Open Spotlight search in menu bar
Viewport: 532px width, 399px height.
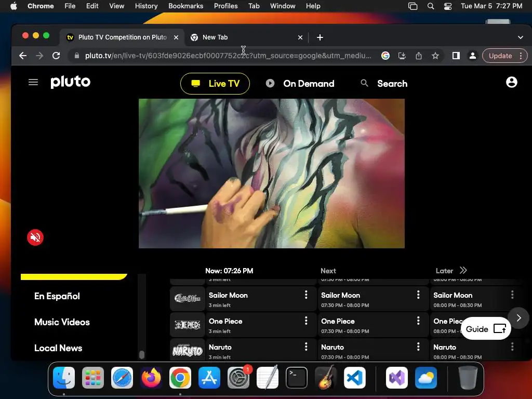pyautogui.click(x=431, y=6)
